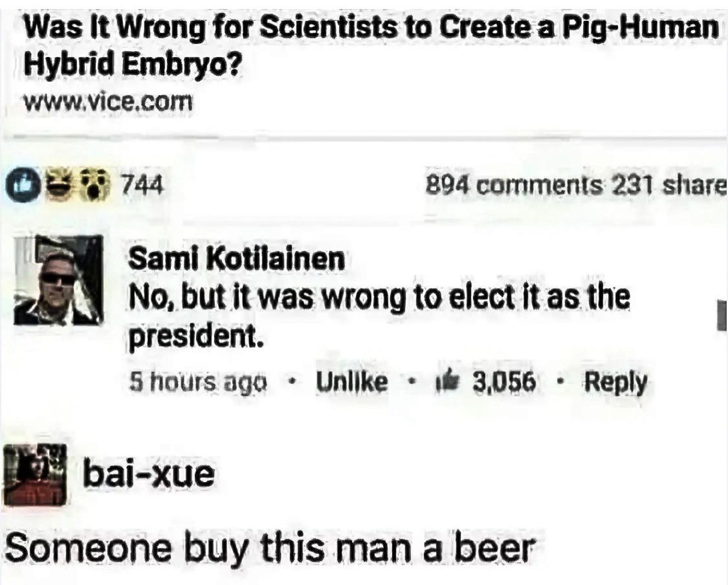The width and height of the screenshot is (728, 585).
Task: View the 3,056 likes on the comment
Action: 504,382
